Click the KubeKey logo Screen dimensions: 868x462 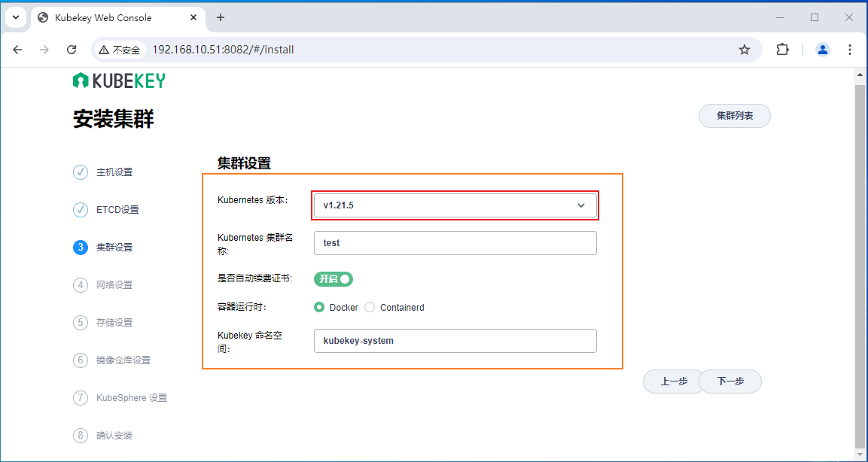(x=119, y=81)
